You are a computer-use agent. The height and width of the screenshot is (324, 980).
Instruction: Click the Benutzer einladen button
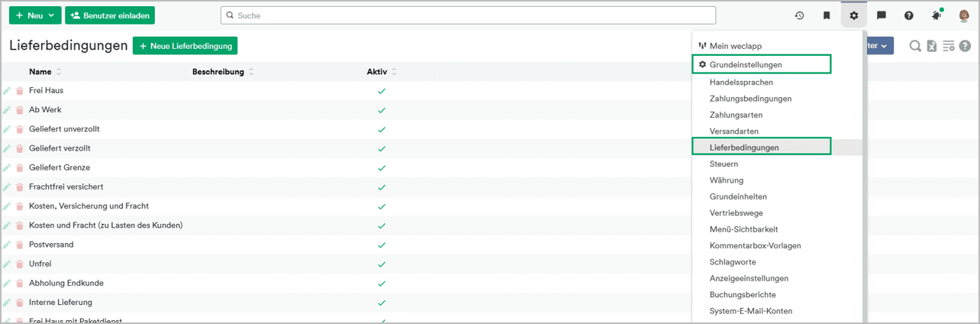[x=110, y=15]
